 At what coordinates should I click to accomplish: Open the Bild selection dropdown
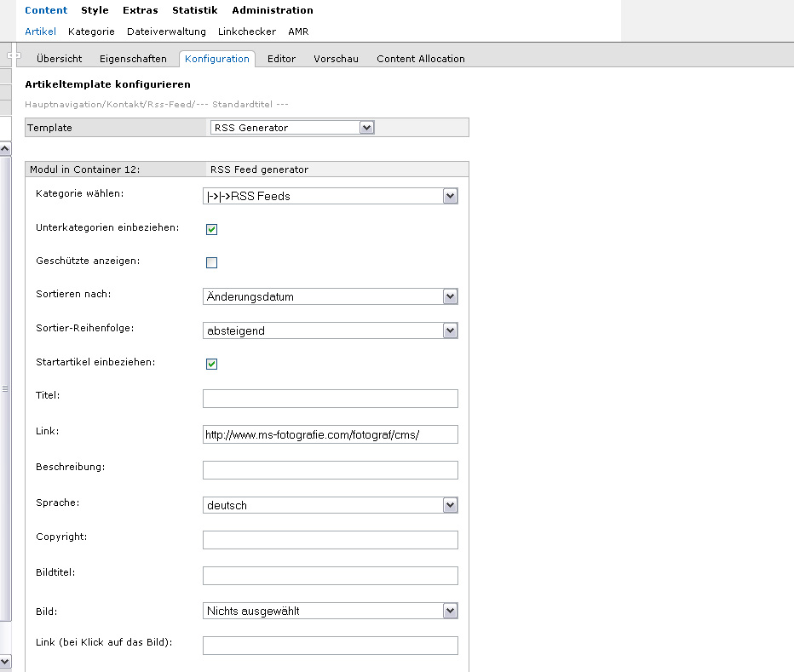point(331,611)
